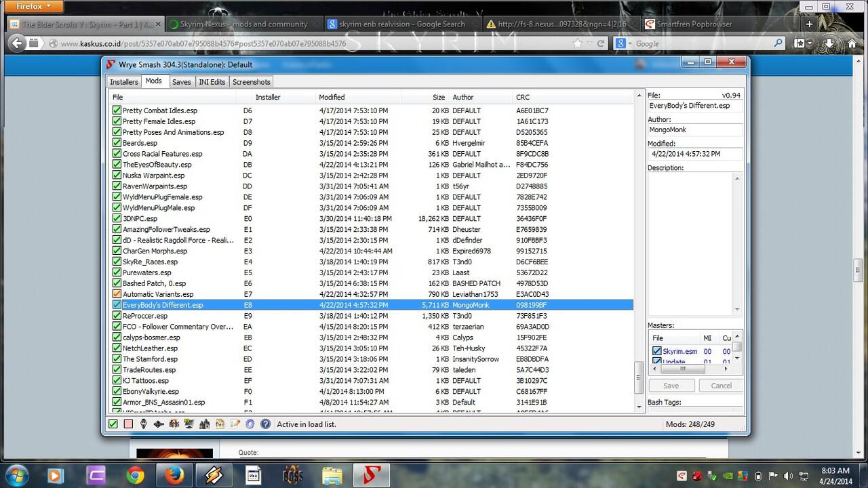The height and width of the screenshot is (488, 868).
Task: Toggle the Skyrim.esm master checkbox
Action: 656,351
